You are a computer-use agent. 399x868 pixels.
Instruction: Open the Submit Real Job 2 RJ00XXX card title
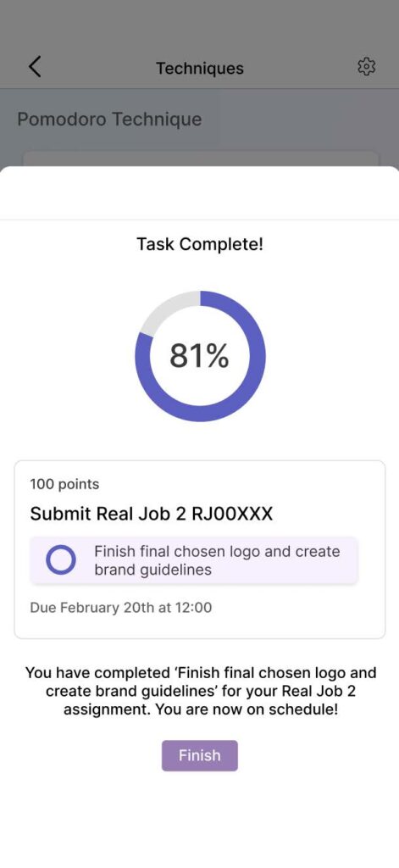151,515
